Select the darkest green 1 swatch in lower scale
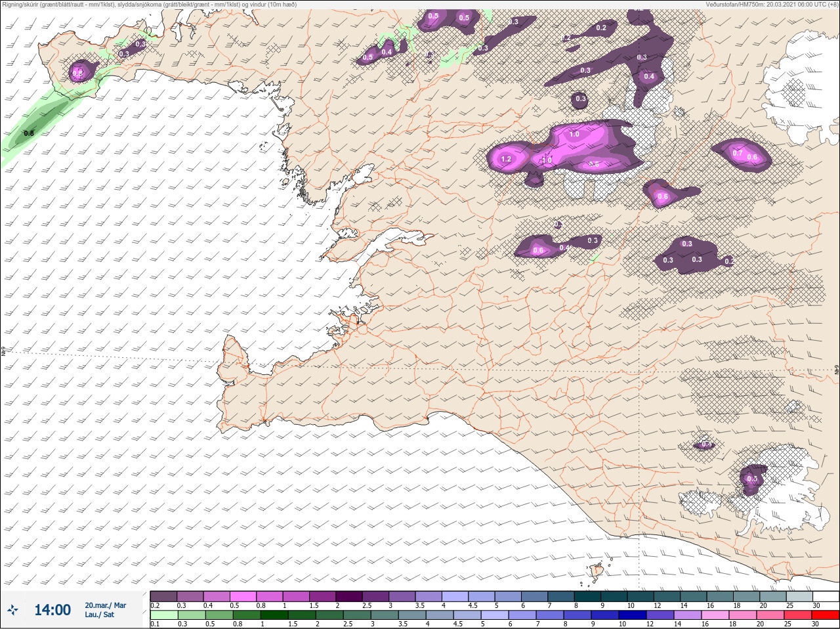This screenshot has height=629, width=840. click(x=274, y=615)
